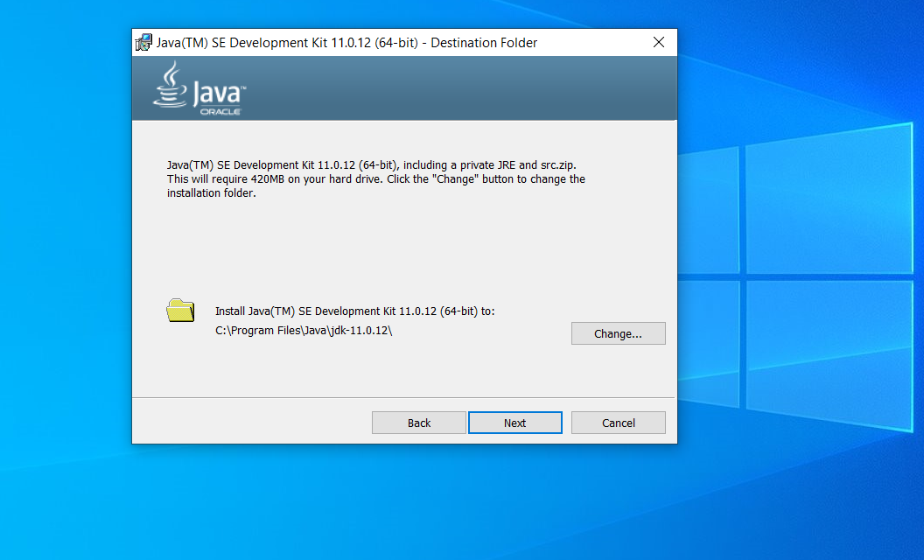Viewport: 924px width, 560px height.
Task: Go Back to the previous installer step
Action: 419,423
